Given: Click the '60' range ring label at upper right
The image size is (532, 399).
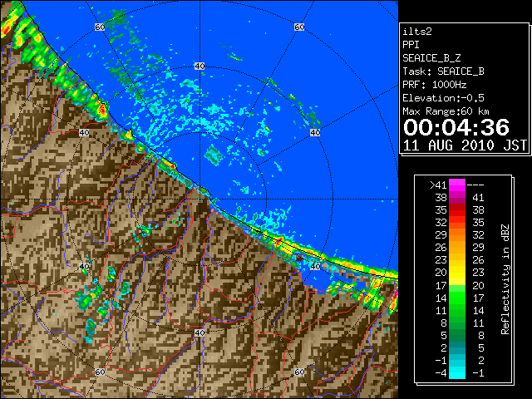Looking at the screenshot, I should pos(299,27).
